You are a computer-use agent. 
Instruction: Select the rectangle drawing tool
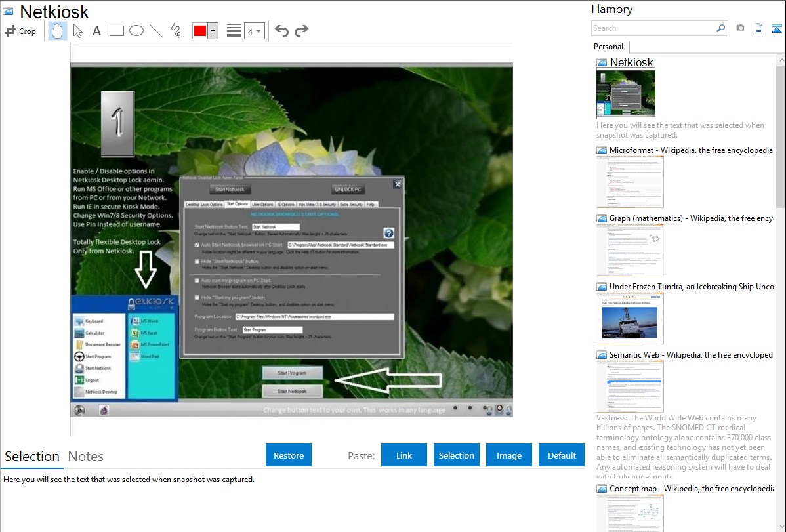pos(116,31)
